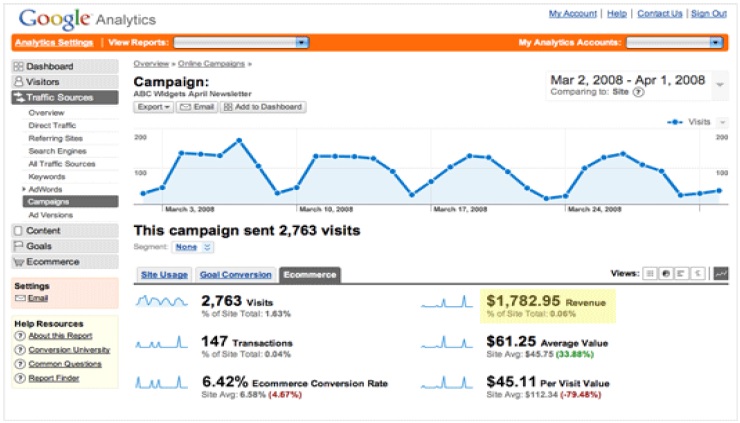Open the Visitors sidebar section
The image size is (740, 423).
[42, 81]
